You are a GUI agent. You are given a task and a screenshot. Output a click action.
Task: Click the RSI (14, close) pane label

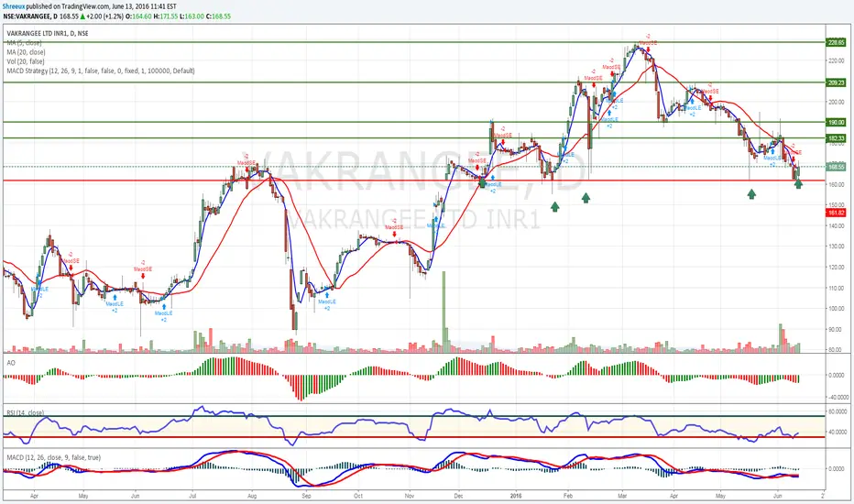26,412
